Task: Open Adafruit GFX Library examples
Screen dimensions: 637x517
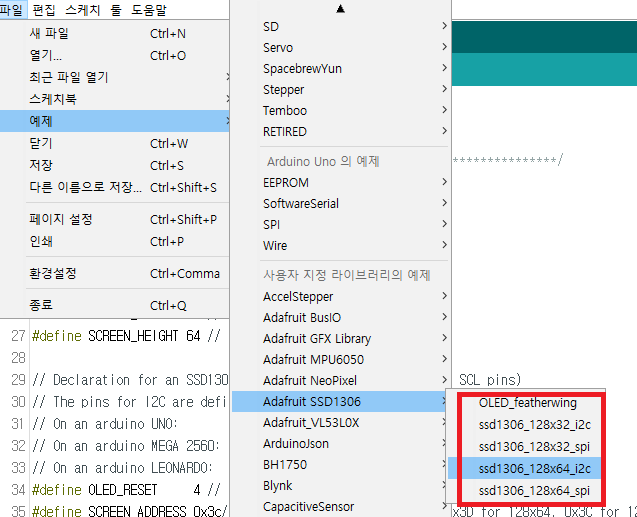Action: [340, 339]
